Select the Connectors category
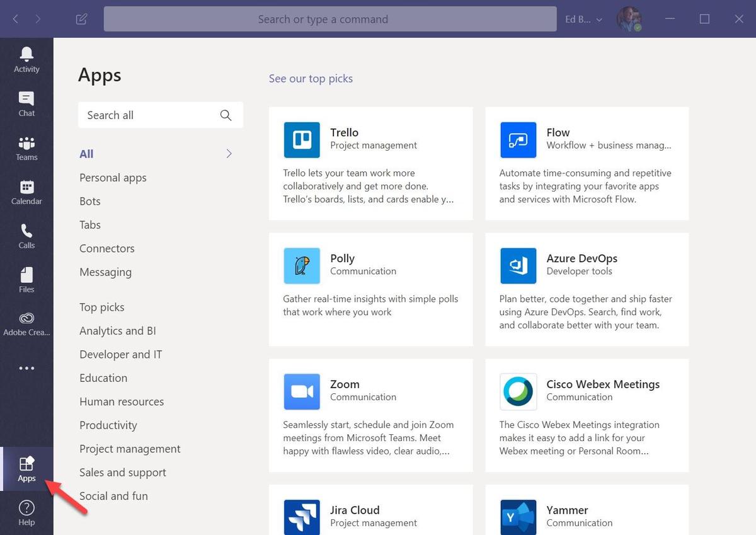Screen dimensions: 756x535 107,248
